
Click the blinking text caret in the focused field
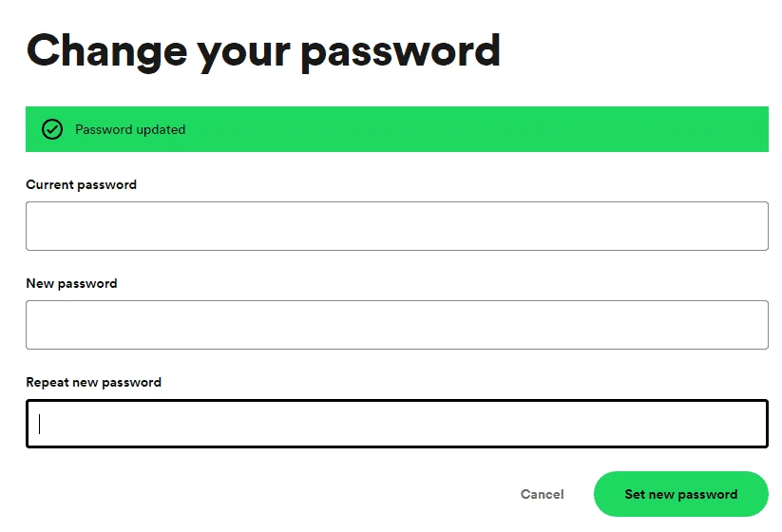point(39,424)
